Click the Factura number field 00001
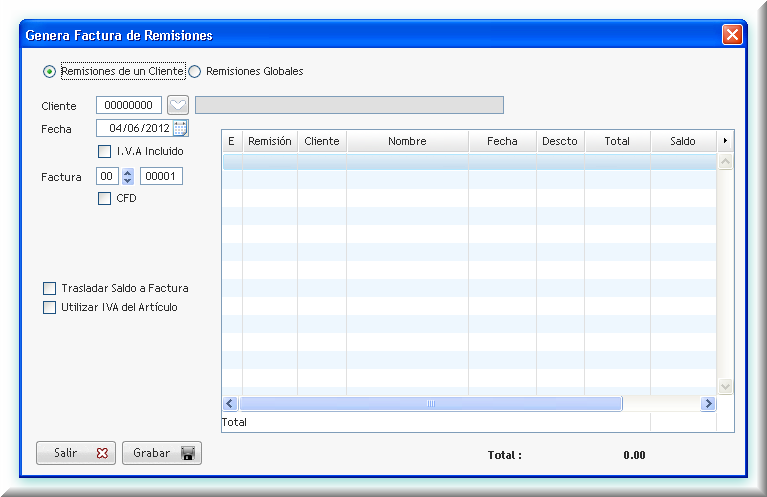This screenshot has width=767, height=497. 161,176
